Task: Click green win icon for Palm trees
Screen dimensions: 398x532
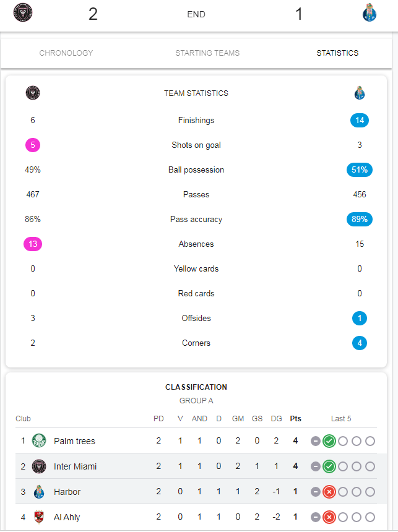Action: point(329,441)
